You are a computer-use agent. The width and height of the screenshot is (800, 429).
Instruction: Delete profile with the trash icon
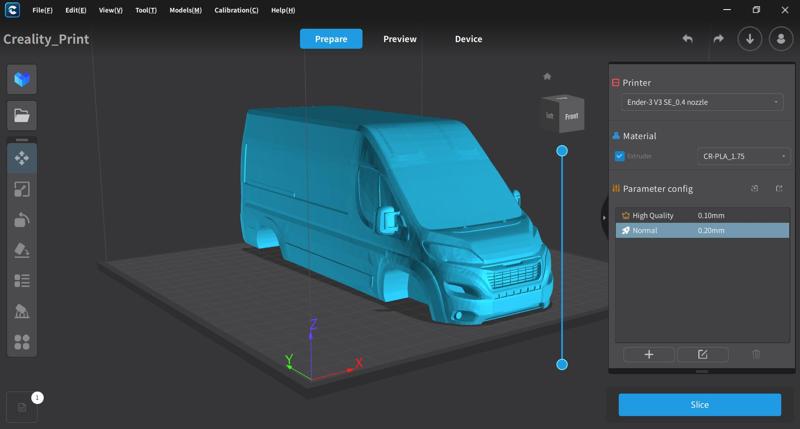tap(756, 354)
